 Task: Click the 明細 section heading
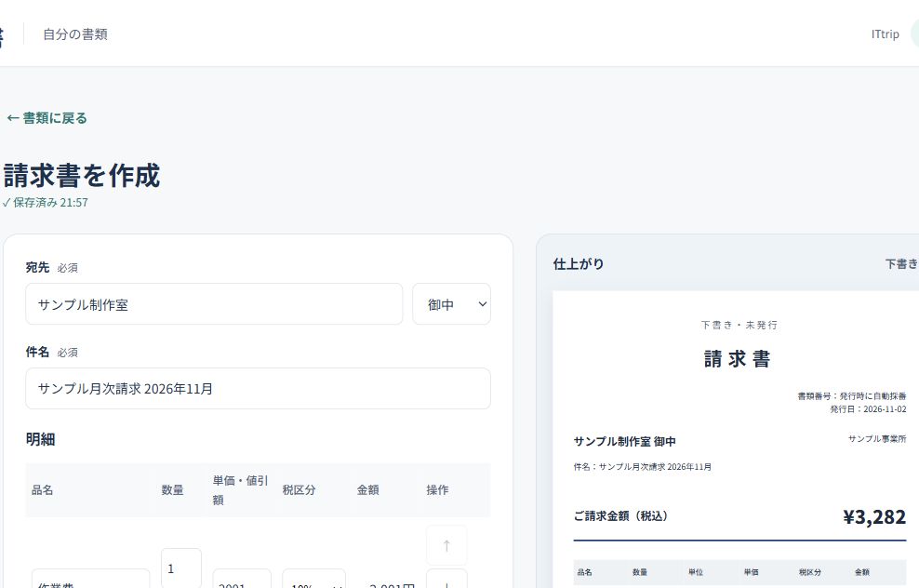(x=40, y=439)
